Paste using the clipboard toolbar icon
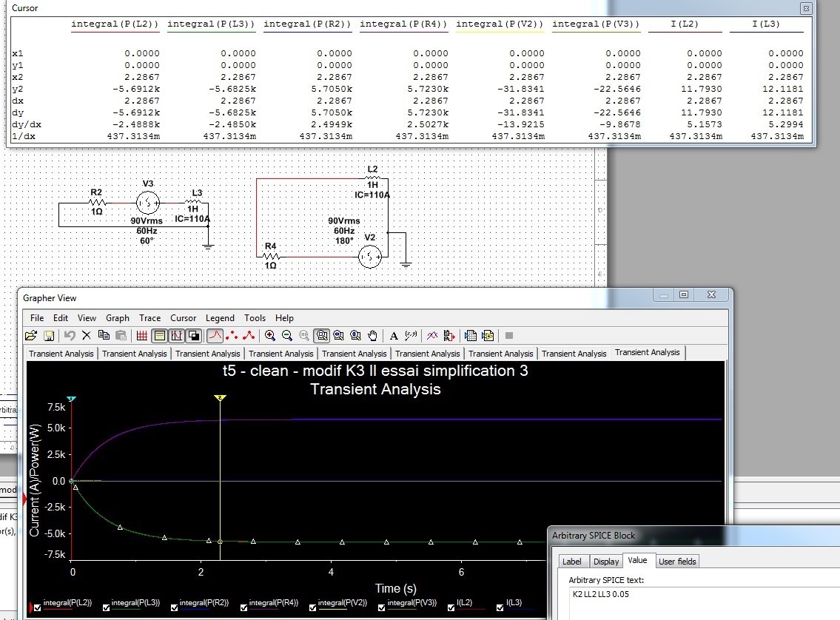The image size is (840, 620). 121,336
